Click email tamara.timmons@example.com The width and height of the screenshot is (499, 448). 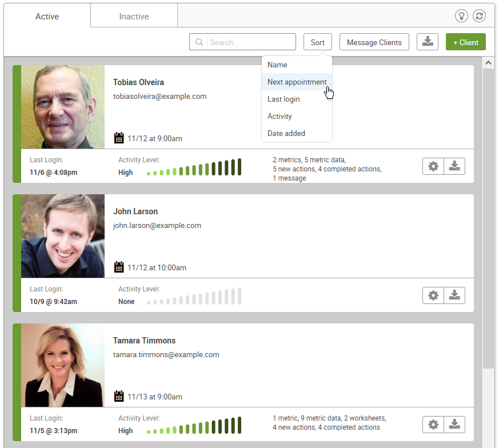point(166,355)
